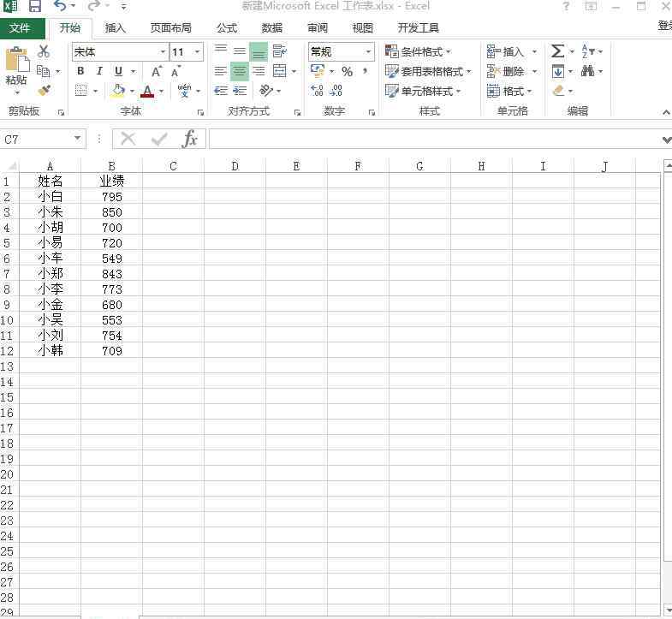The image size is (672, 619).
Task: Open the 常规 number format dropdown
Action: (368, 52)
